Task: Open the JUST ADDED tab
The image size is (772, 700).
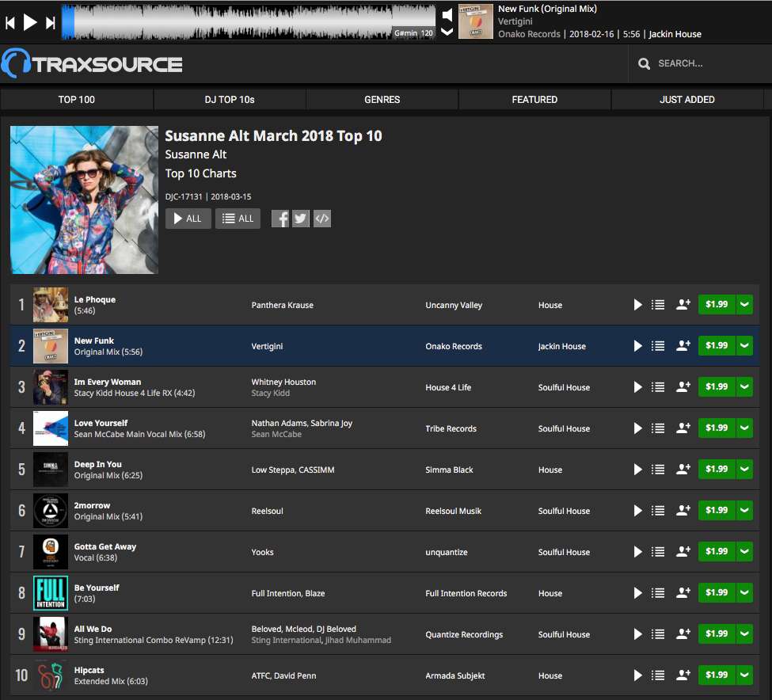Action: 687,100
